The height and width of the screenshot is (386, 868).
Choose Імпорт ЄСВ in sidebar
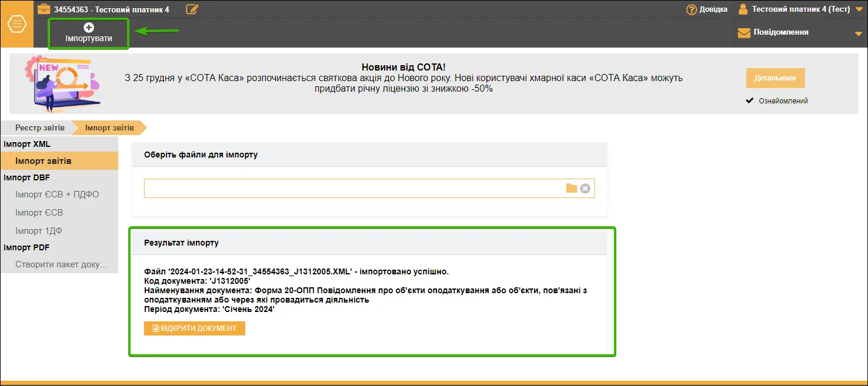click(x=39, y=213)
